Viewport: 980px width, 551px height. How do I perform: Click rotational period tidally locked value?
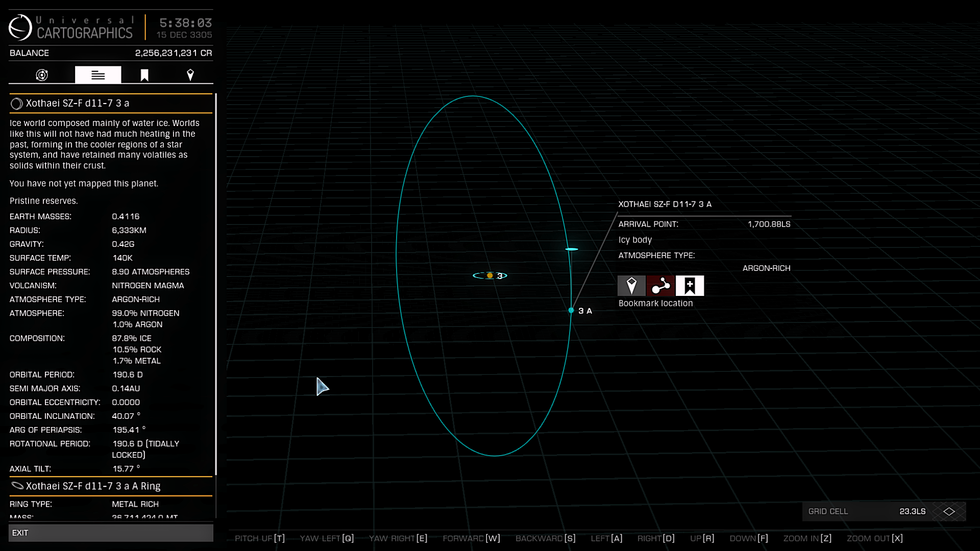click(x=146, y=449)
